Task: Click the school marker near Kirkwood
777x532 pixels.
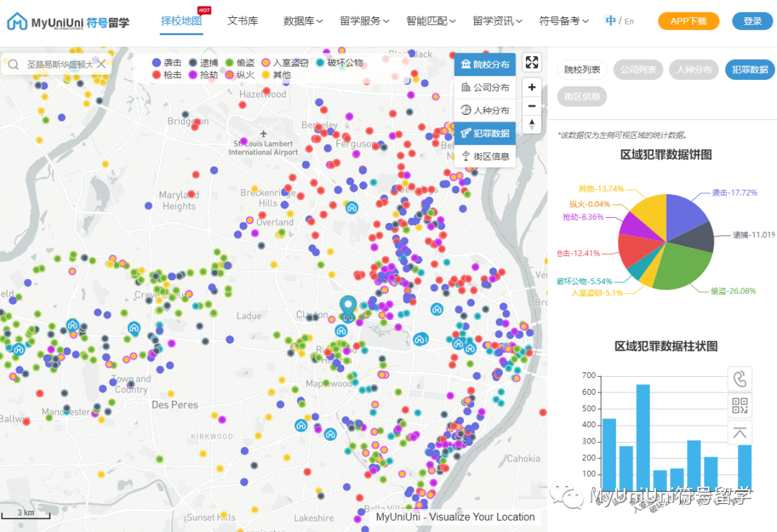Action: point(301,425)
